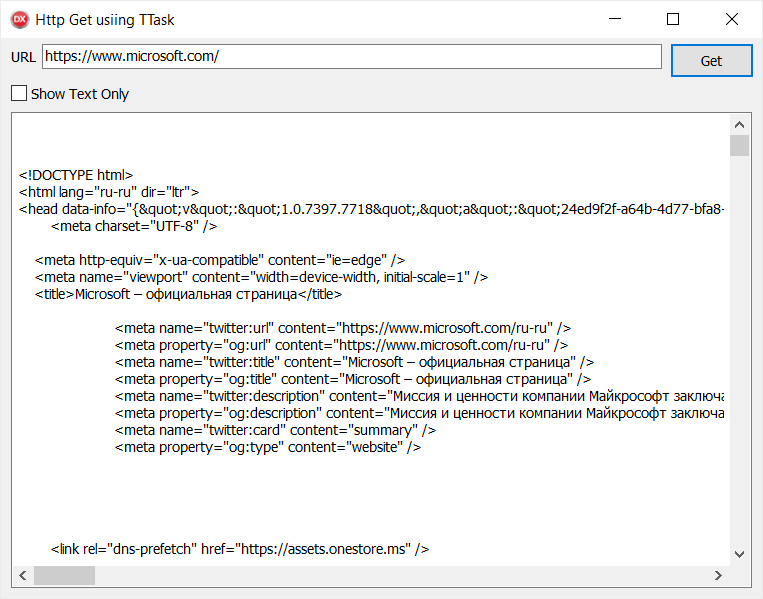
Task: Click the DX application icon in title bar
Action: click(x=20, y=19)
